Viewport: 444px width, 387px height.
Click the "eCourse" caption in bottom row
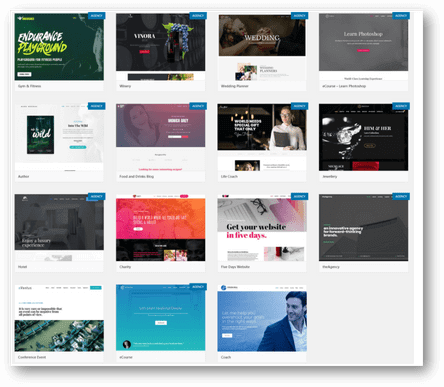pyautogui.click(x=126, y=357)
